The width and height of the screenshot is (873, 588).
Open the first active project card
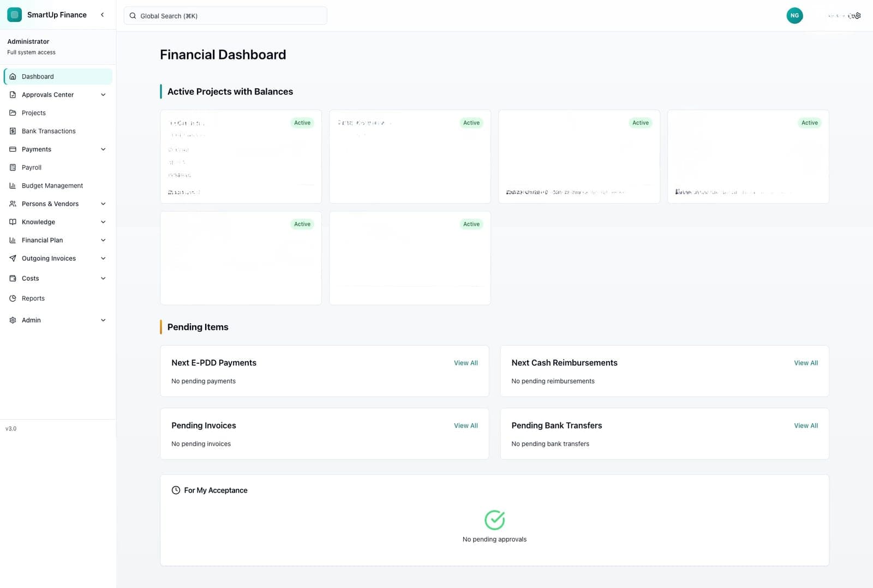tap(241, 157)
